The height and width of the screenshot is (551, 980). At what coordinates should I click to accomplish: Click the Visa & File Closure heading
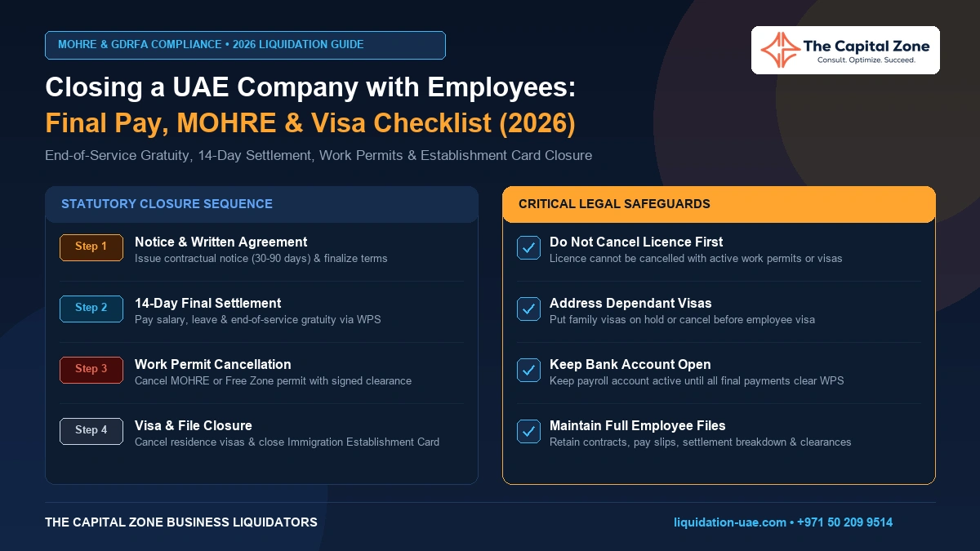(194, 426)
